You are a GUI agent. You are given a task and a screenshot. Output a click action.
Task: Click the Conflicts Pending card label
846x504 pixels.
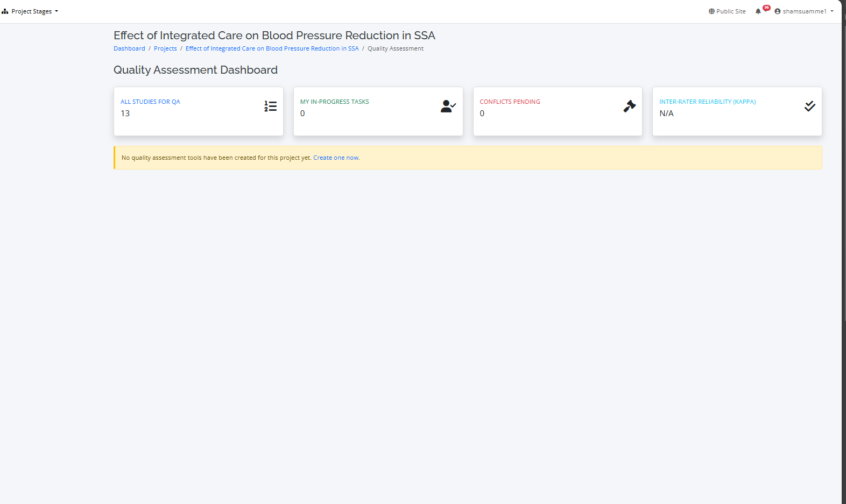coord(510,102)
